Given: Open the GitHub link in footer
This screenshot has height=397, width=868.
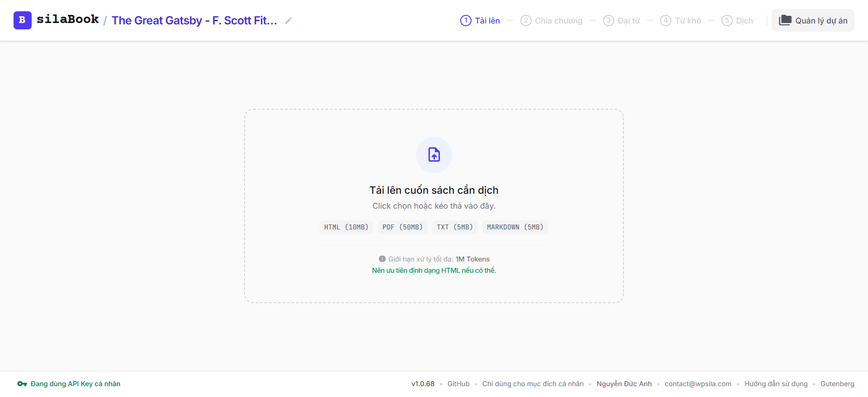Looking at the screenshot, I should pyautogui.click(x=458, y=384).
